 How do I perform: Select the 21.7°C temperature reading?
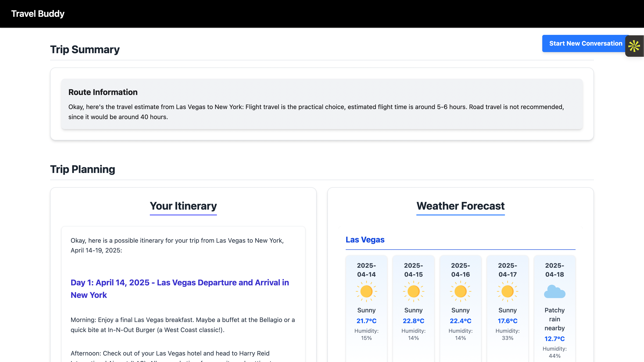[x=366, y=321]
